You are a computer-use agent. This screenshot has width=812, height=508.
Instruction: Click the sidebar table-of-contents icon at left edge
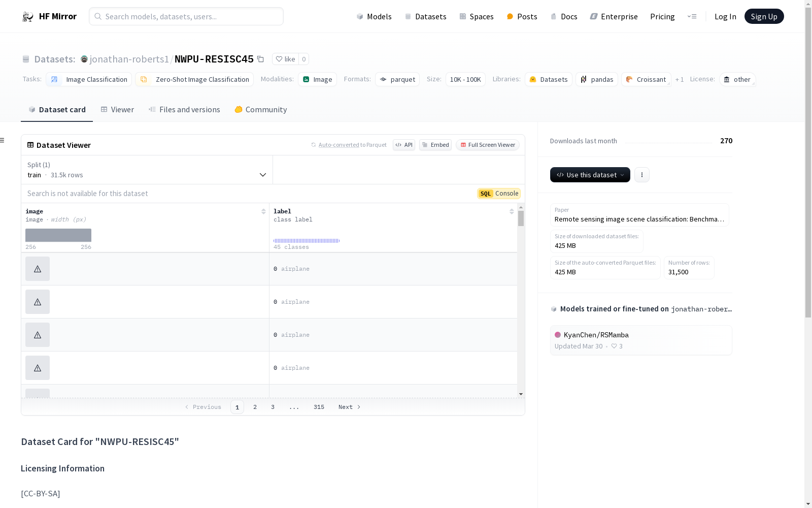(2, 140)
